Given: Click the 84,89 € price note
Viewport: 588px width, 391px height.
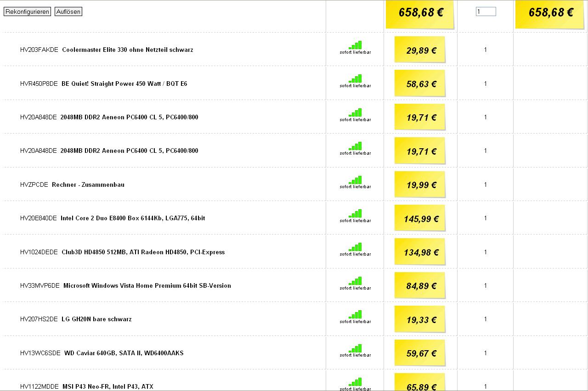Looking at the screenshot, I should (x=420, y=286).
